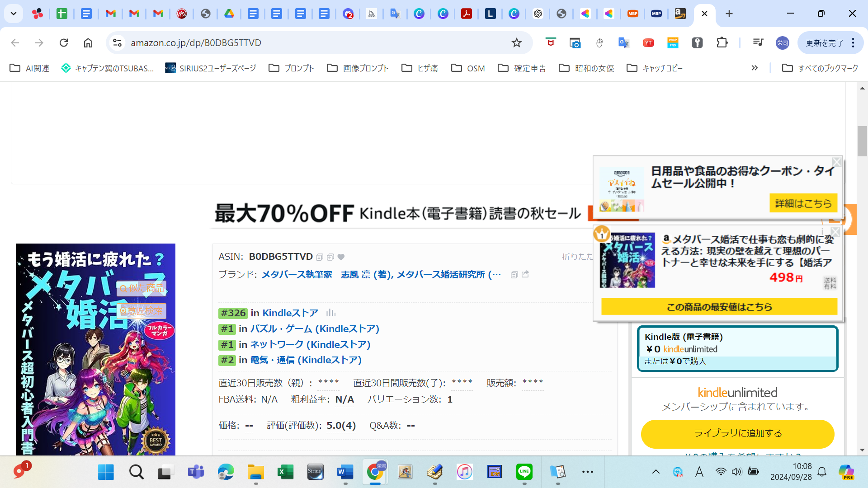The height and width of the screenshot is (488, 868).
Task: Switch to the black L tab
Action: [x=490, y=14]
